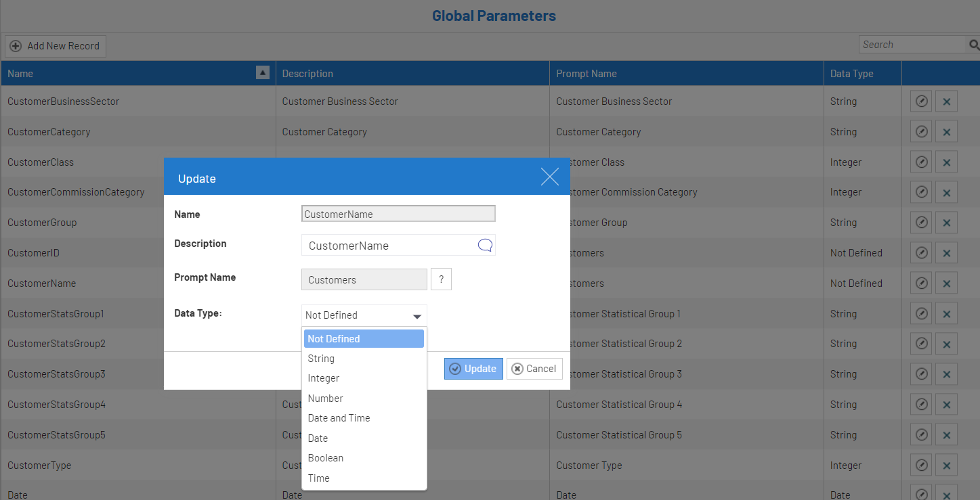Screen dimensions: 980x500
Task: Delete the CustomerCategory row
Action: pyautogui.click(x=946, y=133)
